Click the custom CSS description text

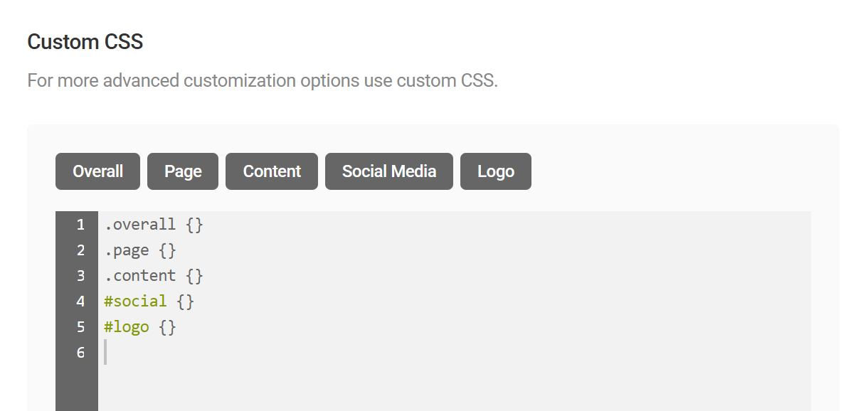pos(263,80)
